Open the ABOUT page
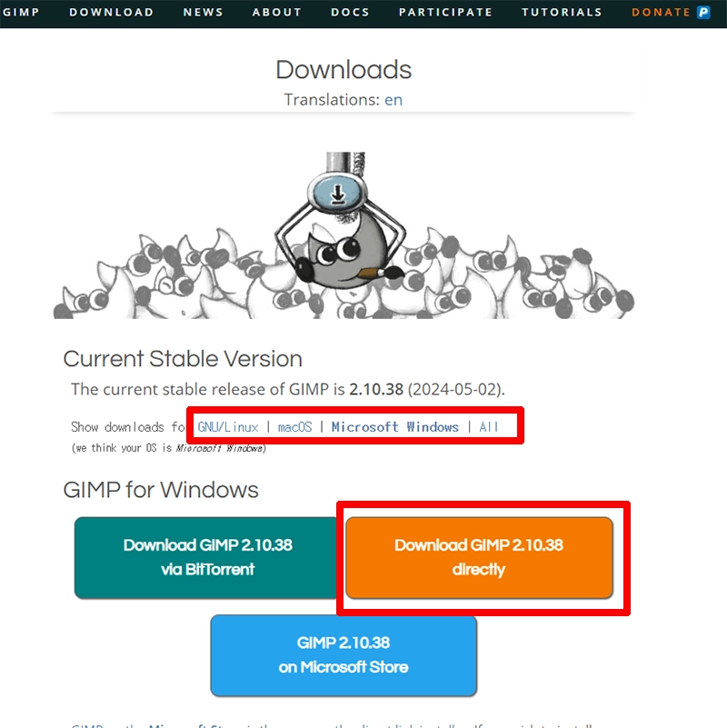This screenshot has width=727, height=728. pyautogui.click(x=276, y=12)
